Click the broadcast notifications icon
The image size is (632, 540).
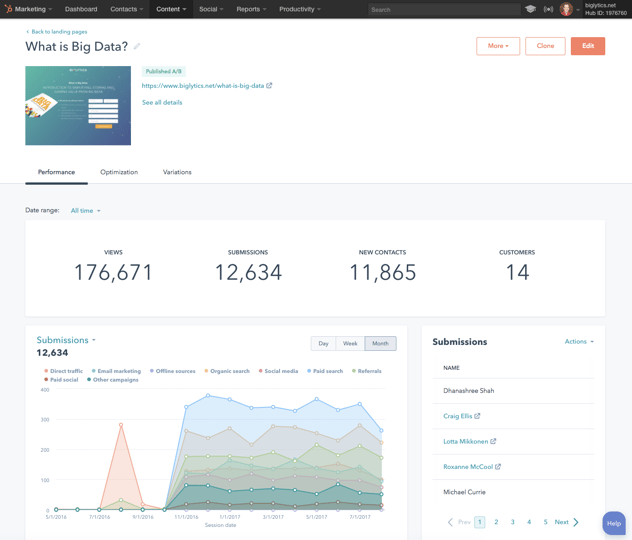[x=548, y=9]
